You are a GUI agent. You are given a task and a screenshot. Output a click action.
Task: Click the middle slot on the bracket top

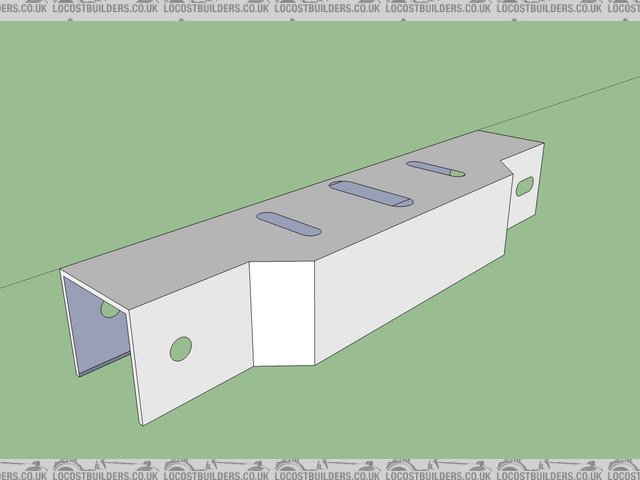[x=371, y=193]
